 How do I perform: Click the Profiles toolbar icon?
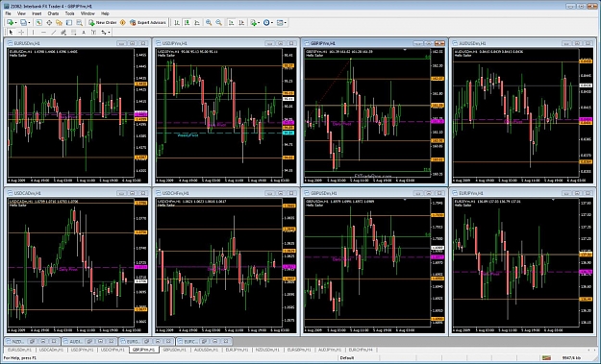coord(23,23)
